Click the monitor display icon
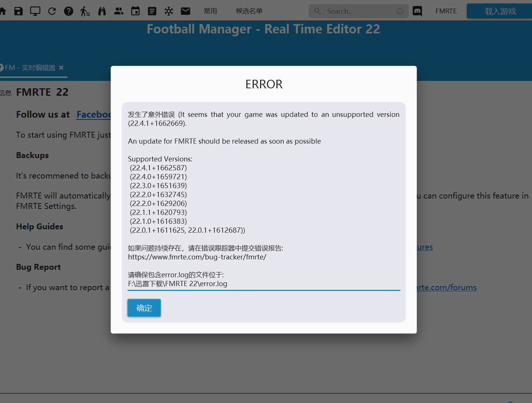532x403 pixels. pyautogui.click(x=35, y=11)
